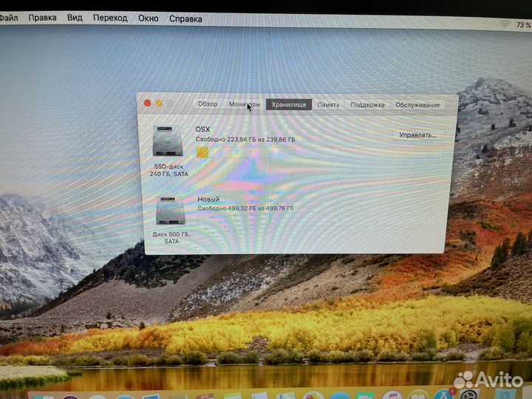Open the Вид menu
Image resolution: width=532 pixels, height=399 pixels.
(x=75, y=18)
